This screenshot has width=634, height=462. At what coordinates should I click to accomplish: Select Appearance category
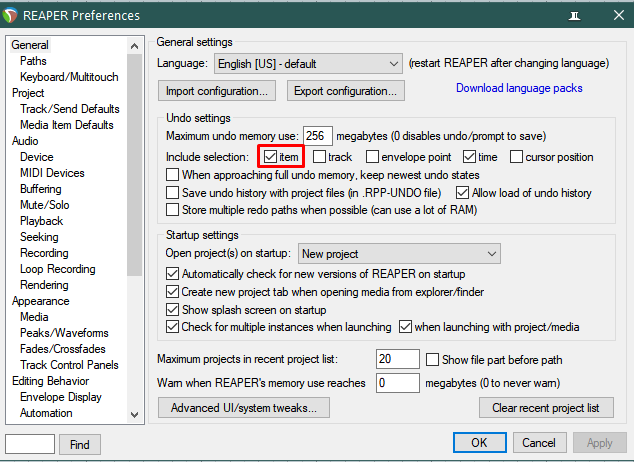pos(40,301)
